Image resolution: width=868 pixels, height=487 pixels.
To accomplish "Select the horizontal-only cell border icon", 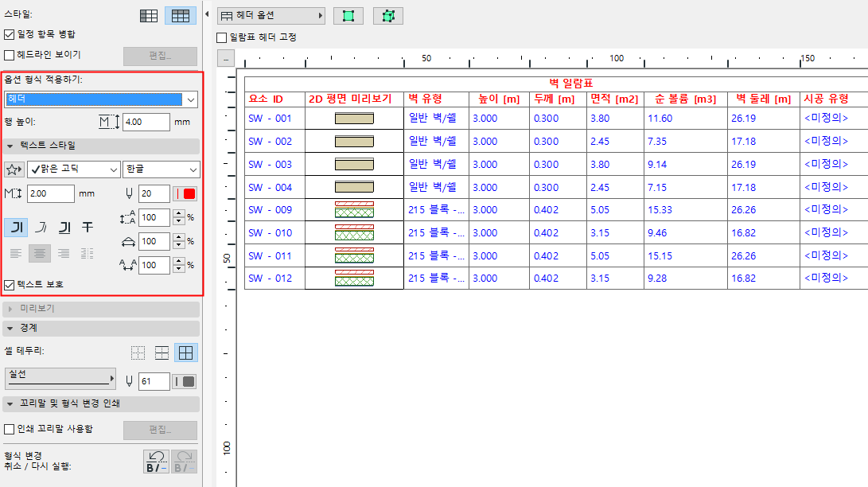I will coord(162,353).
